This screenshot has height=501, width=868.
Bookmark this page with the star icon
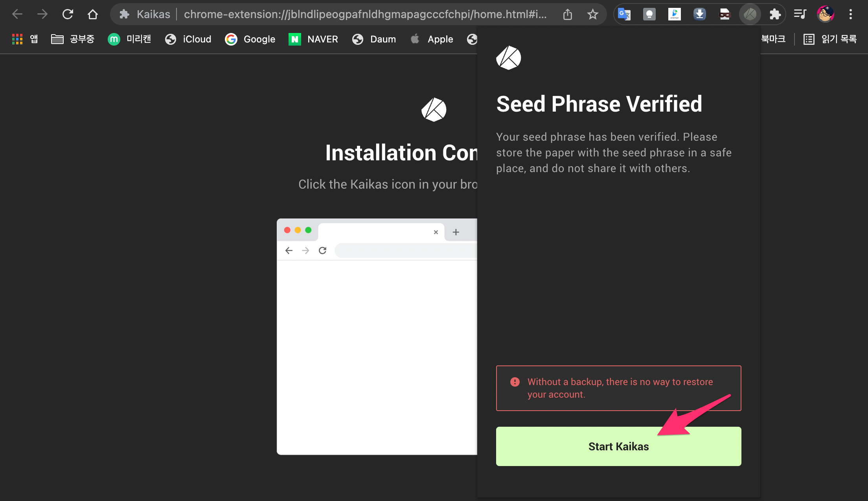(x=592, y=15)
